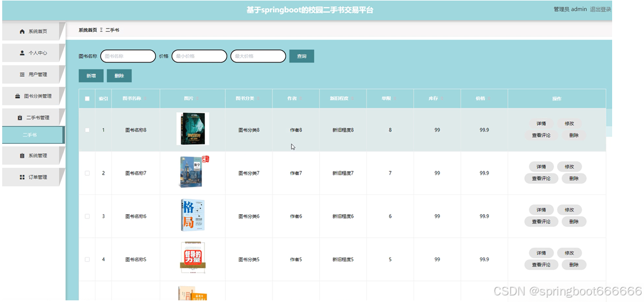The image size is (644, 302).
Task: Click the document icon beside 系统管理
Action: [22, 156]
